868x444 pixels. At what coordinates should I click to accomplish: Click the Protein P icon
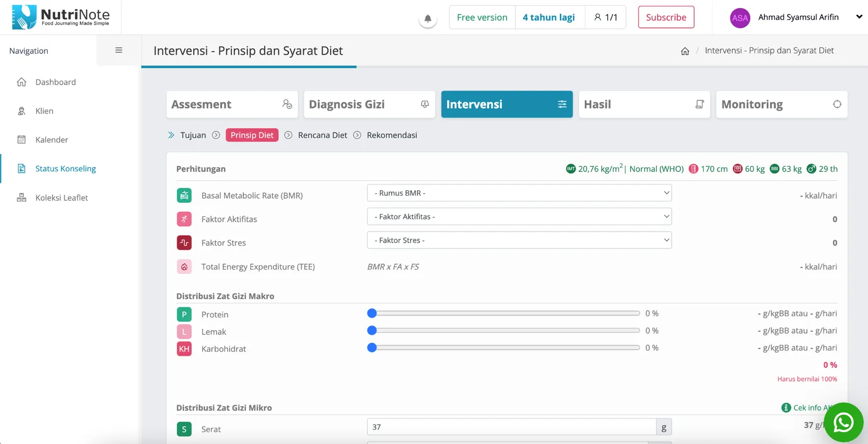[x=184, y=314]
